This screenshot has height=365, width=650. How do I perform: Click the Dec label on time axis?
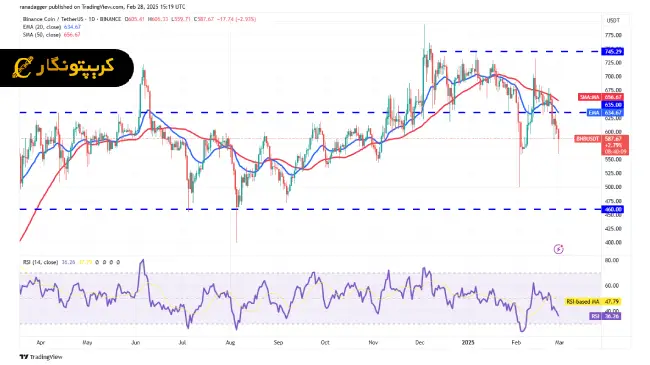(x=420, y=343)
